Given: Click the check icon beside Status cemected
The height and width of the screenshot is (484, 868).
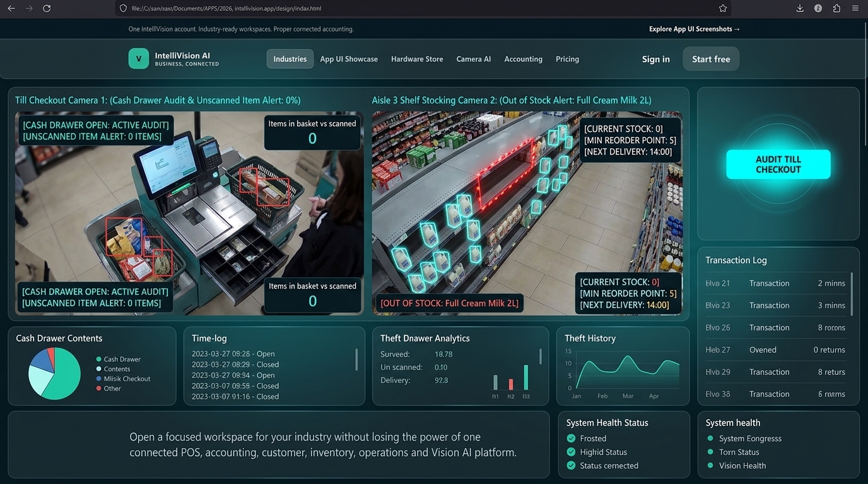Looking at the screenshot, I should pyautogui.click(x=572, y=466).
